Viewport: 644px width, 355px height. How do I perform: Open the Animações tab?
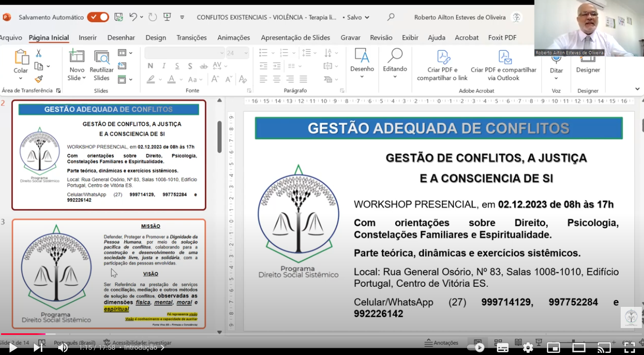pos(233,38)
